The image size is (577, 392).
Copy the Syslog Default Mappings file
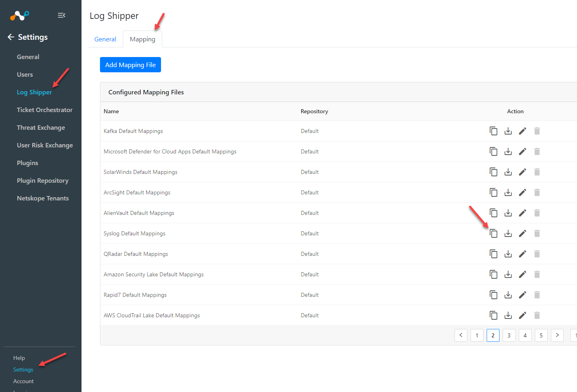point(493,233)
